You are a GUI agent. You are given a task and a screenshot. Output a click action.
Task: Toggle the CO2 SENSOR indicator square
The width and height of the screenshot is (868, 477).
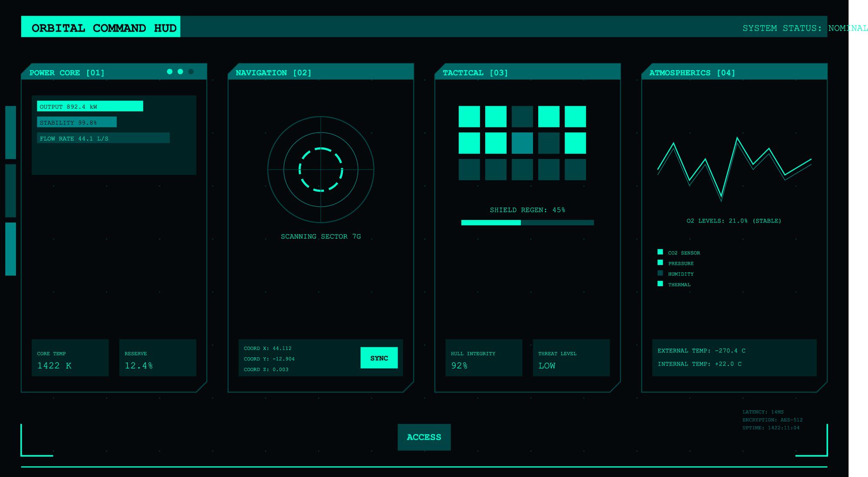pyautogui.click(x=660, y=252)
